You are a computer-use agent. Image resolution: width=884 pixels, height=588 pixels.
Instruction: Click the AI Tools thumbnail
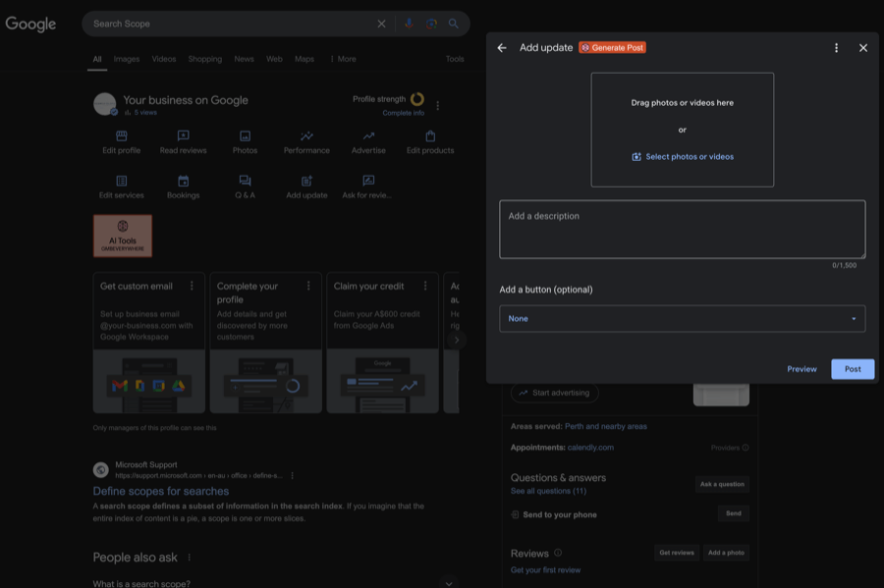tap(123, 236)
